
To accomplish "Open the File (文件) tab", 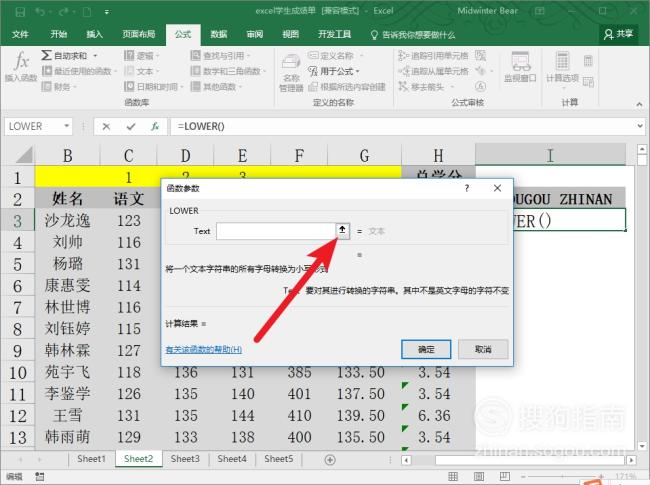I will (20, 34).
